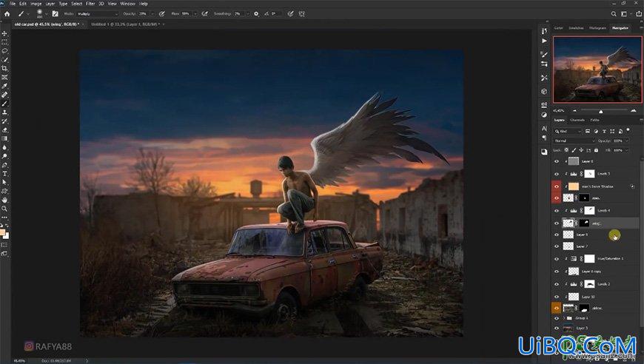Expand the Group 1 layer folder
The width and height of the screenshot is (644, 364).
point(564,318)
